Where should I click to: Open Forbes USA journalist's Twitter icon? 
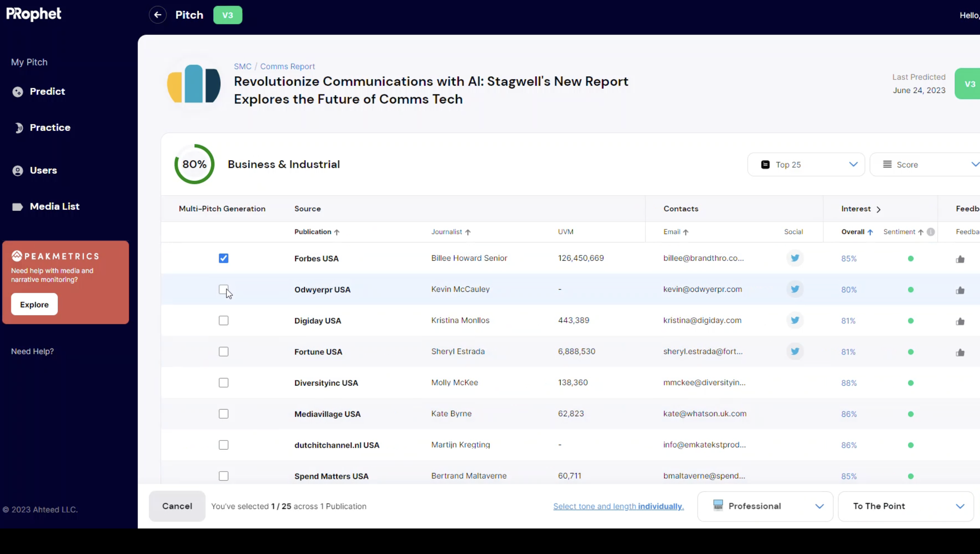[x=795, y=258]
